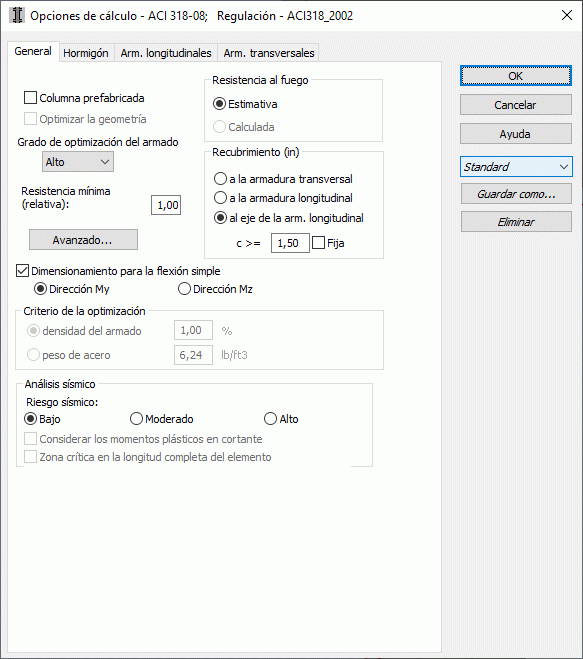Open the Arm. longitudinales tab
The image size is (583, 659).
tap(166, 53)
